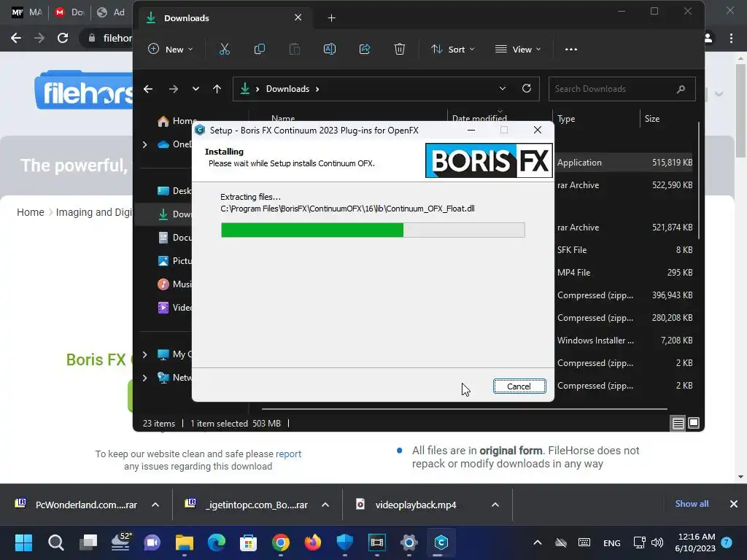Expand the address bar history dropdown

coord(502,88)
